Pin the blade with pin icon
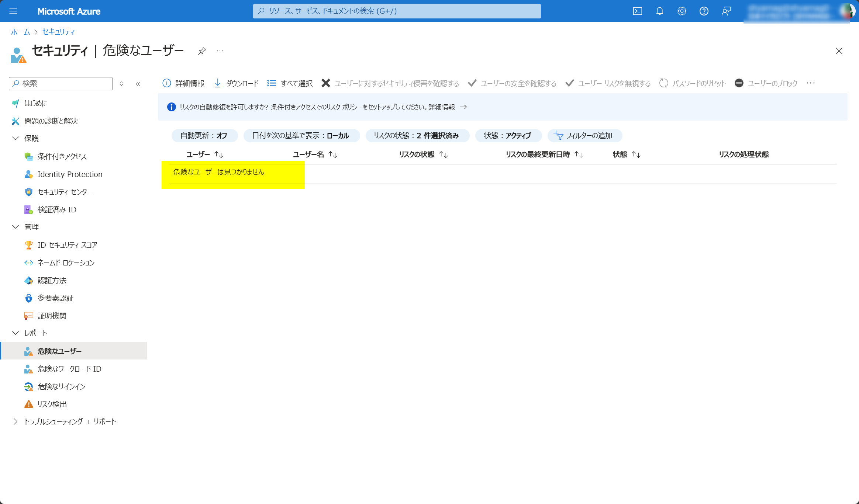The image size is (859, 504). pos(202,51)
